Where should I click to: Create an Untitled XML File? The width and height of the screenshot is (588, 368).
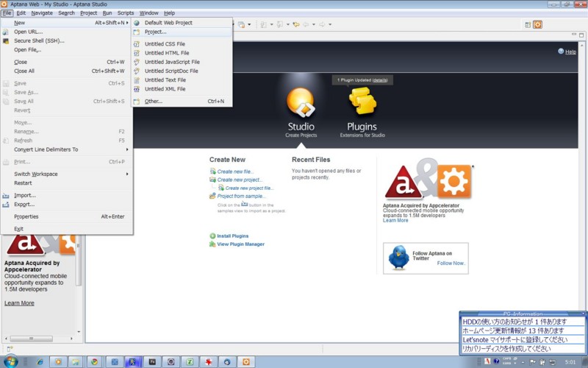[182, 89]
